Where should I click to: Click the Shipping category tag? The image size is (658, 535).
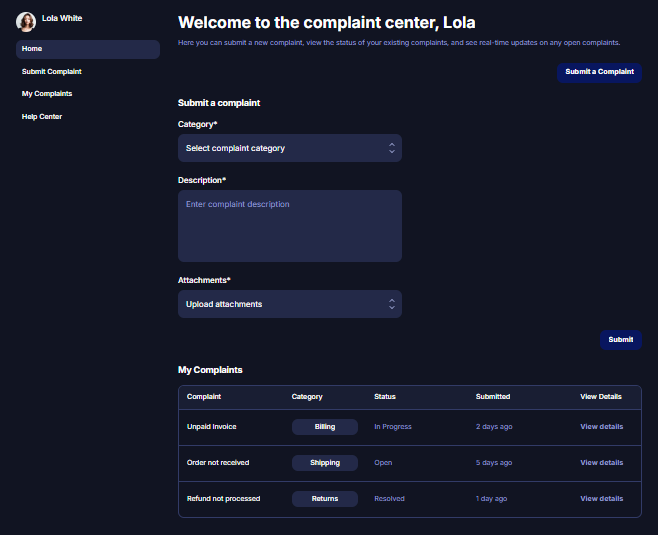click(325, 463)
